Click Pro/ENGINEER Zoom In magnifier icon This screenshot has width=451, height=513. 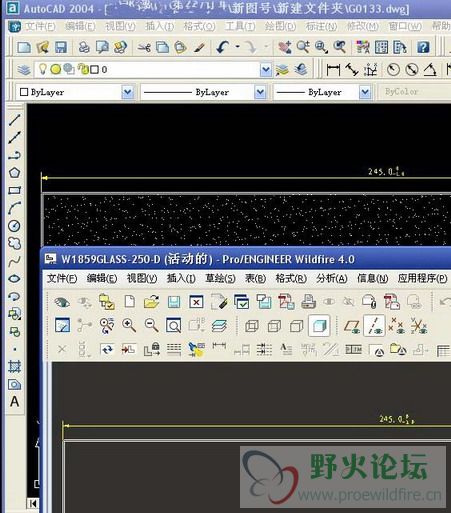[129, 325]
